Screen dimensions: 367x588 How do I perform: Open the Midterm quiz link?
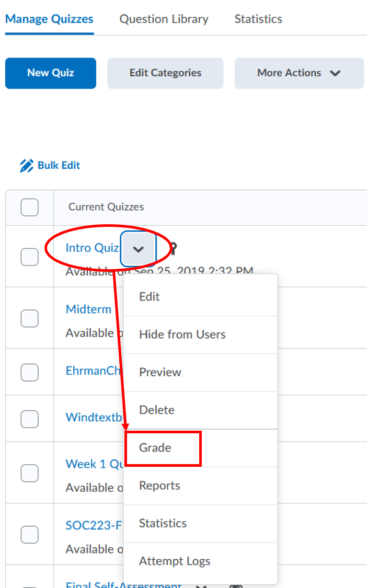coord(88,309)
